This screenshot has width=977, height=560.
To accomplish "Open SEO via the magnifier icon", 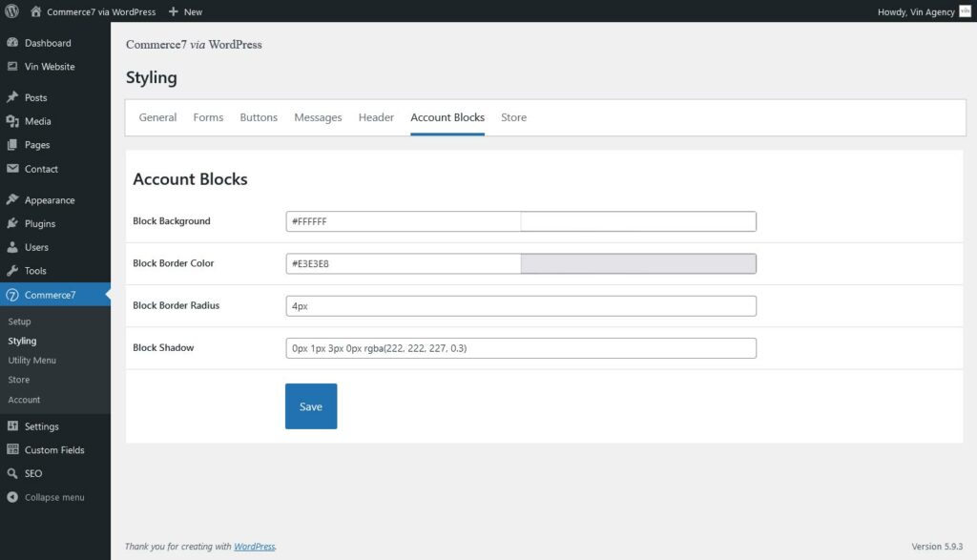I will 13,473.
